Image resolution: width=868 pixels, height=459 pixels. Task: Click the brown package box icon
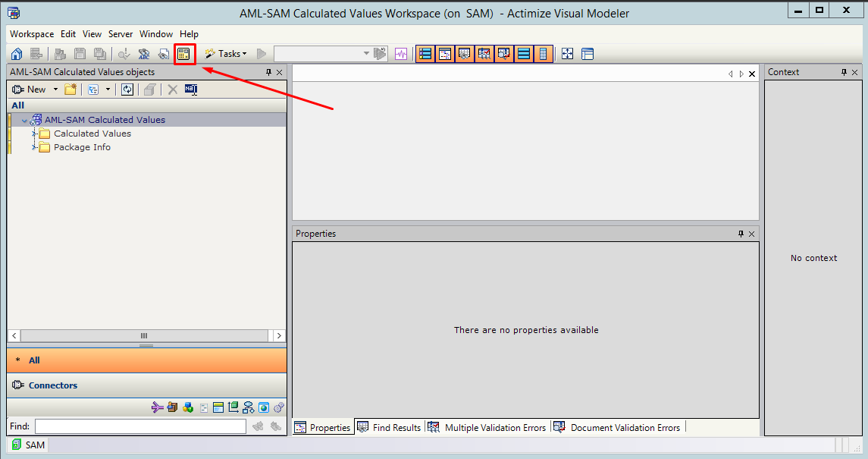[x=173, y=407]
